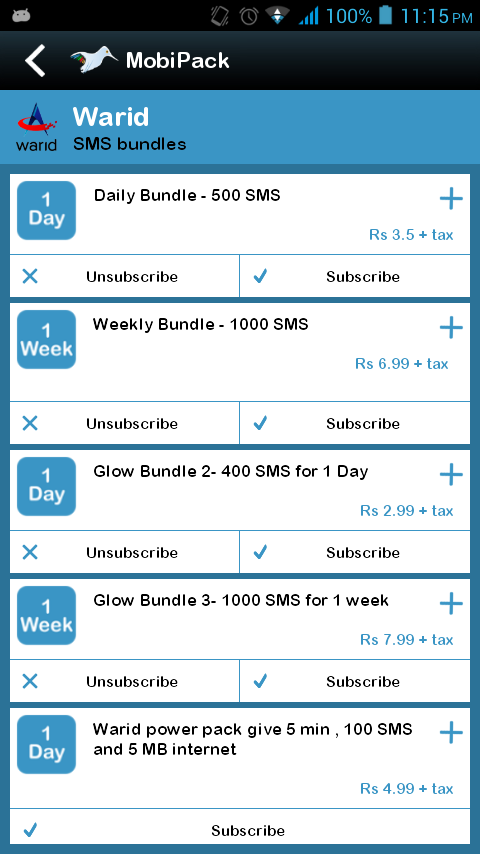
Task: Subscribe to Weekly Bundle 1000 SMS
Action: [355, 423]
